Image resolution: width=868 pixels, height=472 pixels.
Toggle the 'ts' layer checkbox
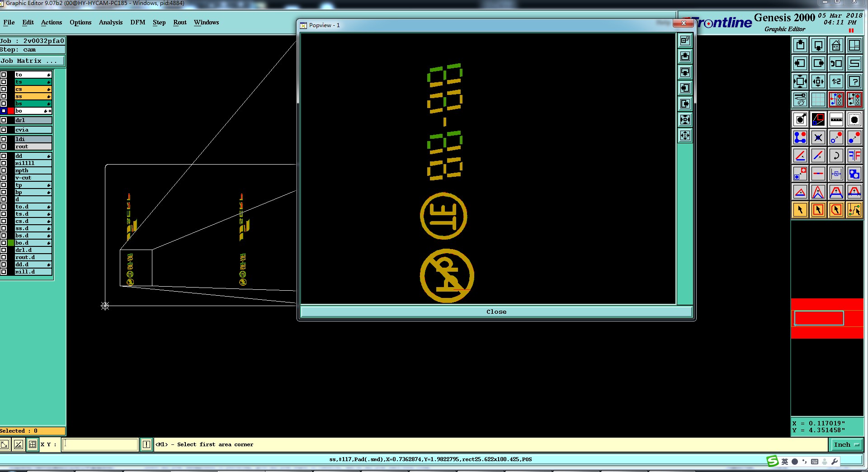coord(4,82)
